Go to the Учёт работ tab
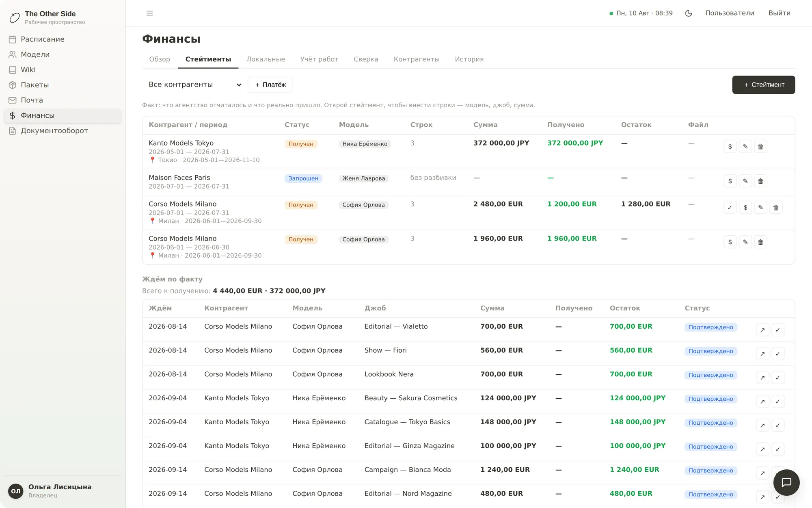 pyautogui.click(x=319, y=59)
